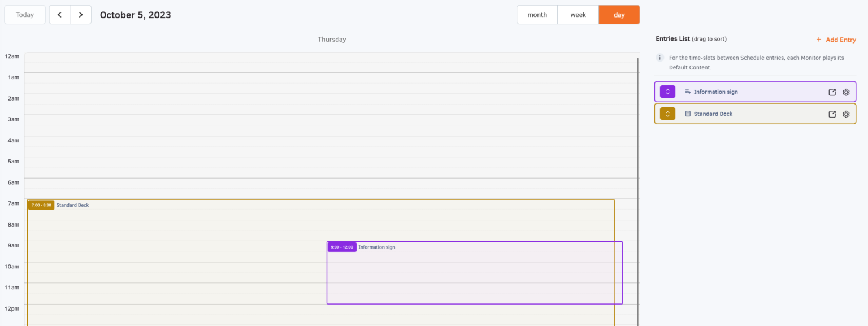Screen dimensions: 868x326
Task: Select the day view tab
Action: (619, 14)
